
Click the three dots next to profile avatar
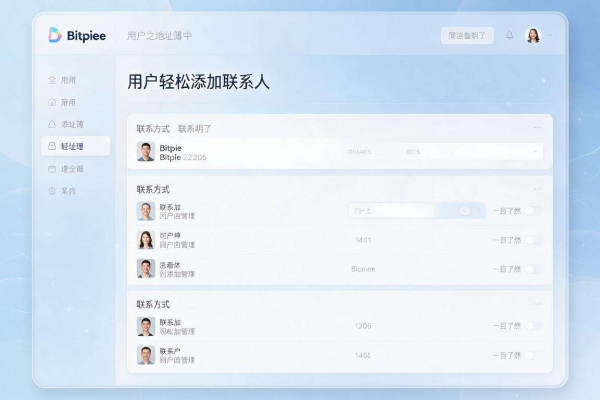(550, 35)
